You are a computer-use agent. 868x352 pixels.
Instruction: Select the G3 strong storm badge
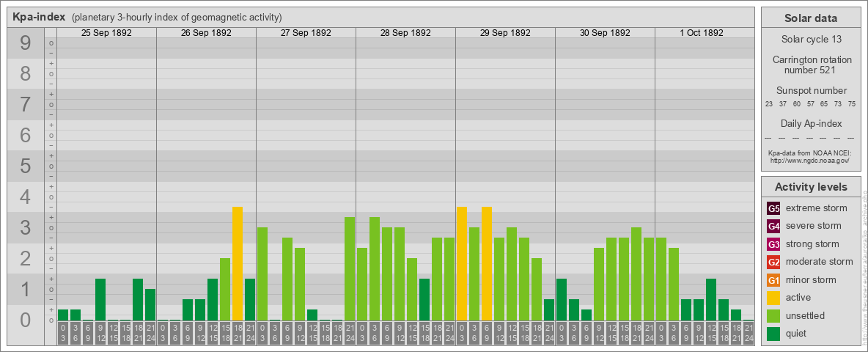773,244
